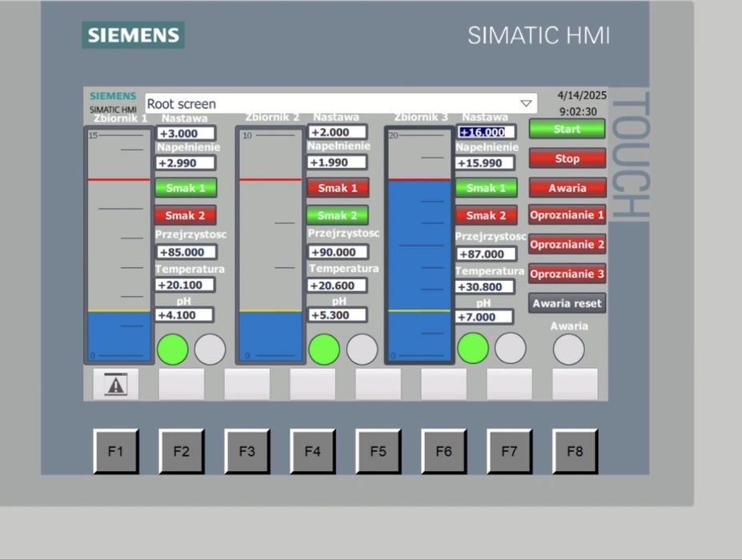Click green indicator lamp of Zbiornik 2
Viewport: 742px width, 560px height.
click(x=324, y=350)
